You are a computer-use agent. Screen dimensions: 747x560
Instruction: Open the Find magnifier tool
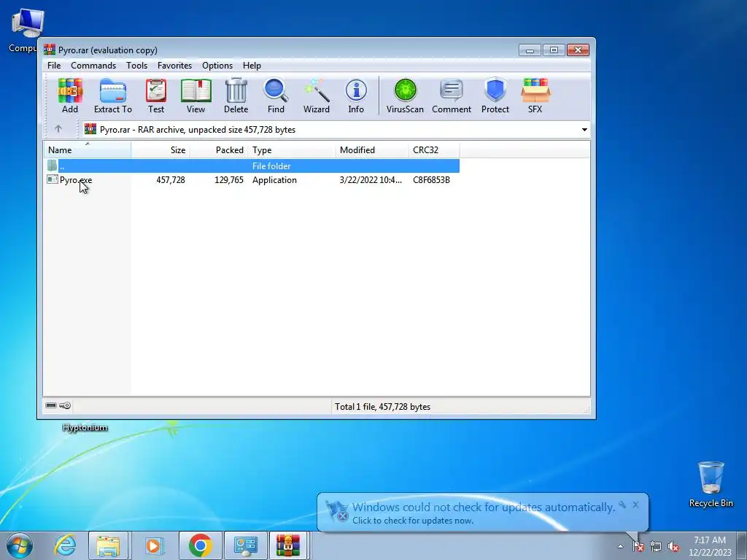(x=276, y=96)
